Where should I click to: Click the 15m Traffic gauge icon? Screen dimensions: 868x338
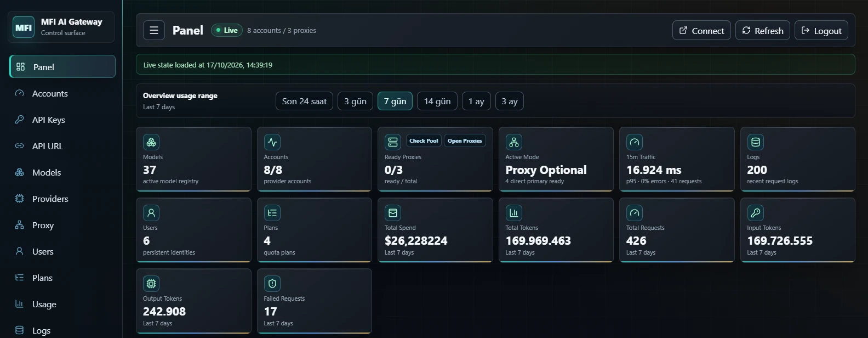pyautogui.click(x=635, y=142)
